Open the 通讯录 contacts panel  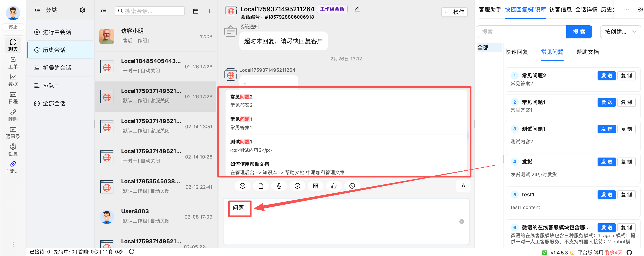13,132
